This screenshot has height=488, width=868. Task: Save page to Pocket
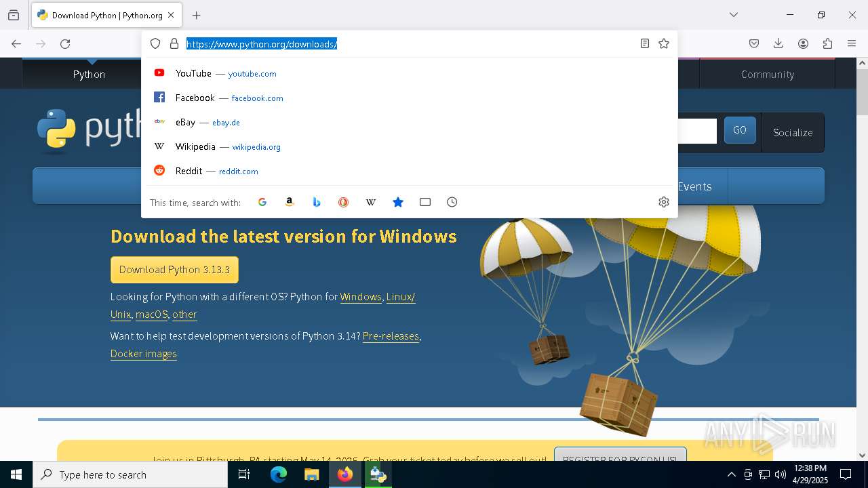(x=754, y=44)
